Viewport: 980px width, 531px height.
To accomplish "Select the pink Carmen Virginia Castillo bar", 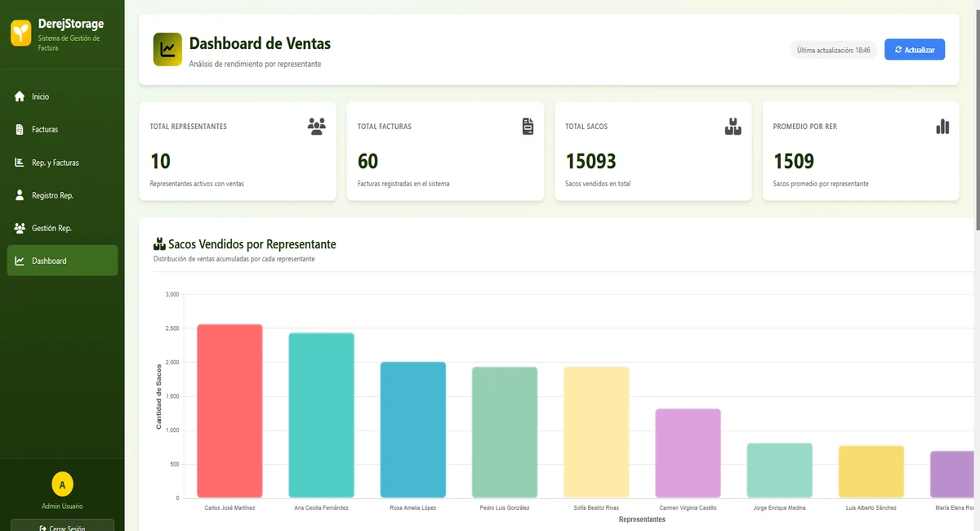I will pyautogui.click(x=688, y=453).
